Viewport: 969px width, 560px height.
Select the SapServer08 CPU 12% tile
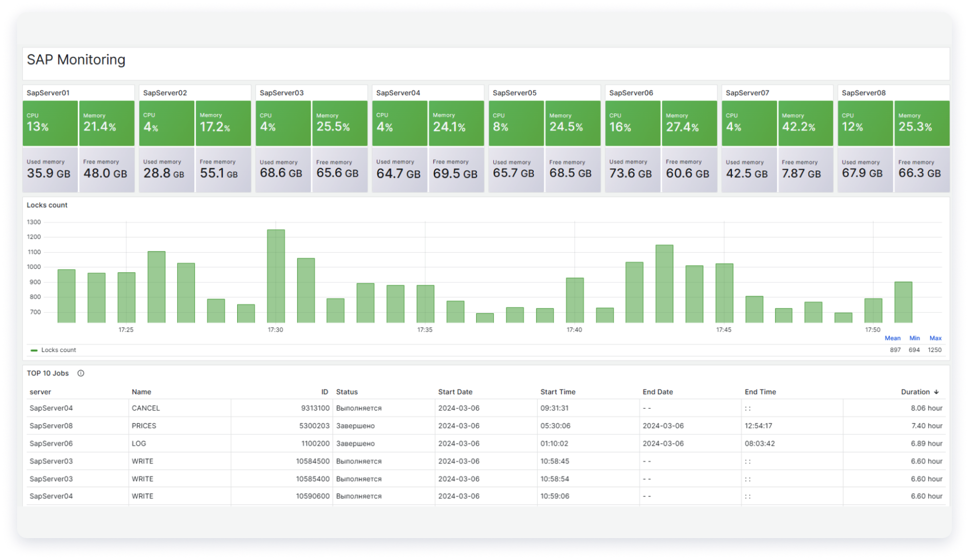[x=866, y=123]
